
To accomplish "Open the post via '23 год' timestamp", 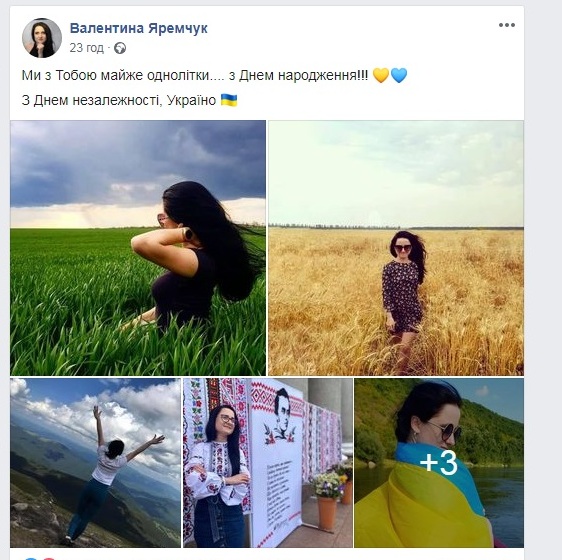I will pyautogui.click(x=86, y=48).
